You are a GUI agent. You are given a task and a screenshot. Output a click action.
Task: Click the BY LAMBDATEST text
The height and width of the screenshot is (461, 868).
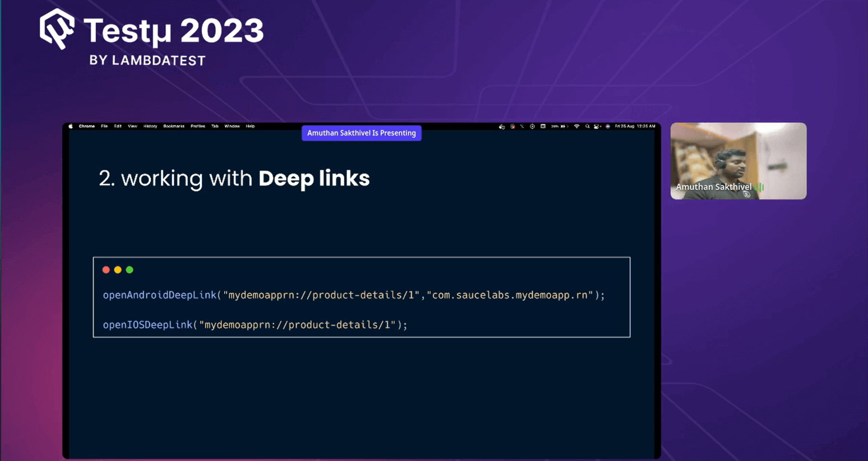(x=149, y=60)
